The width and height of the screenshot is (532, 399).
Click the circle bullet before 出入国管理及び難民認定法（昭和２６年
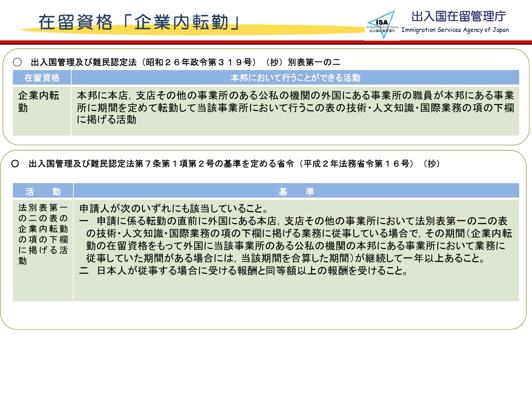tap(17, 62)
